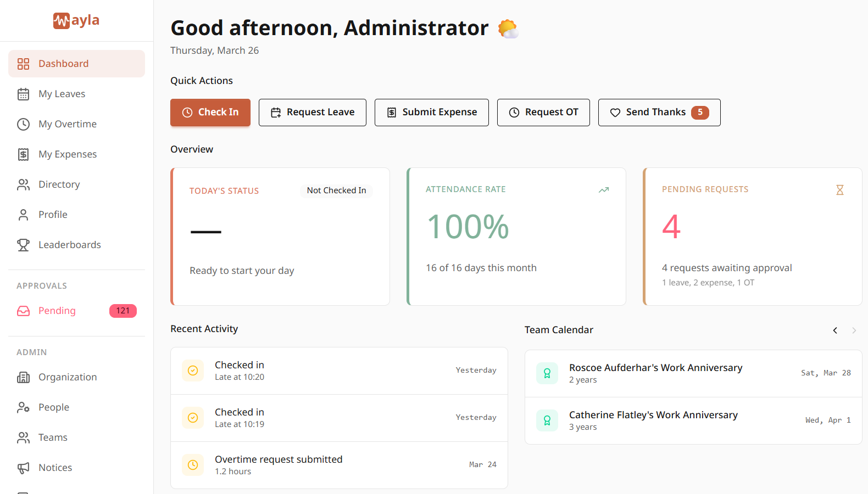Click the Dashboard grid icon
The image size is (868, 494).
tap(23, 64)
